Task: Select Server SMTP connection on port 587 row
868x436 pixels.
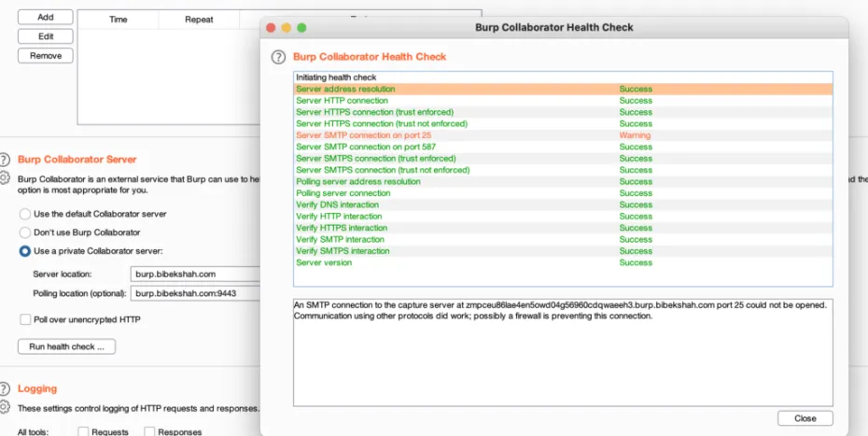Action: point(563,147)
